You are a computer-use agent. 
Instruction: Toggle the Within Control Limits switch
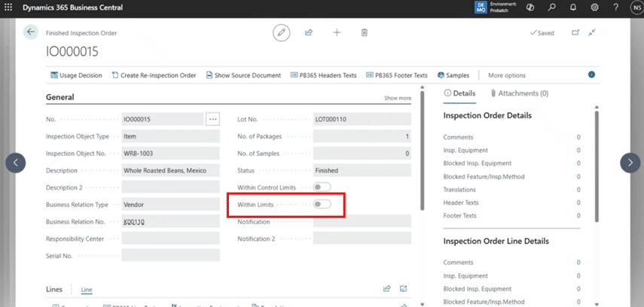click(322, 187)
